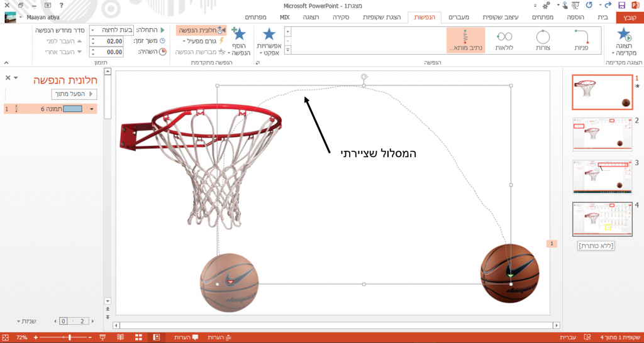
Task: Click the Save icon in quick access toolbar
Action: point(622,5)
